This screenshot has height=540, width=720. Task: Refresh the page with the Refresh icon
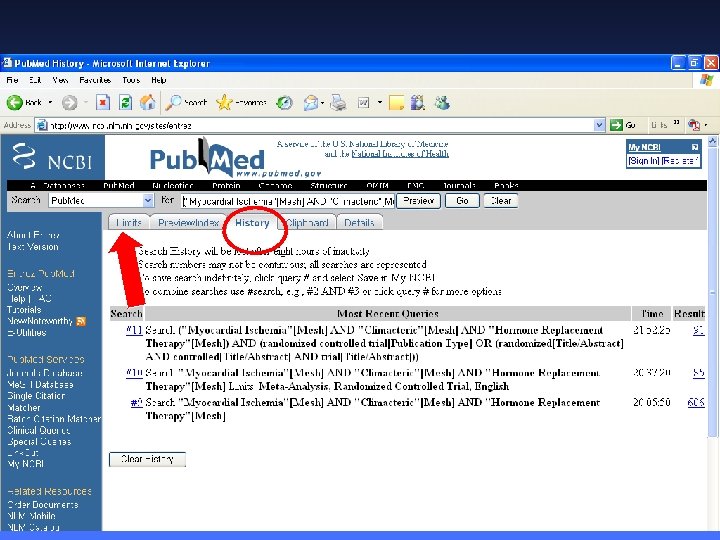pos(125,102)
